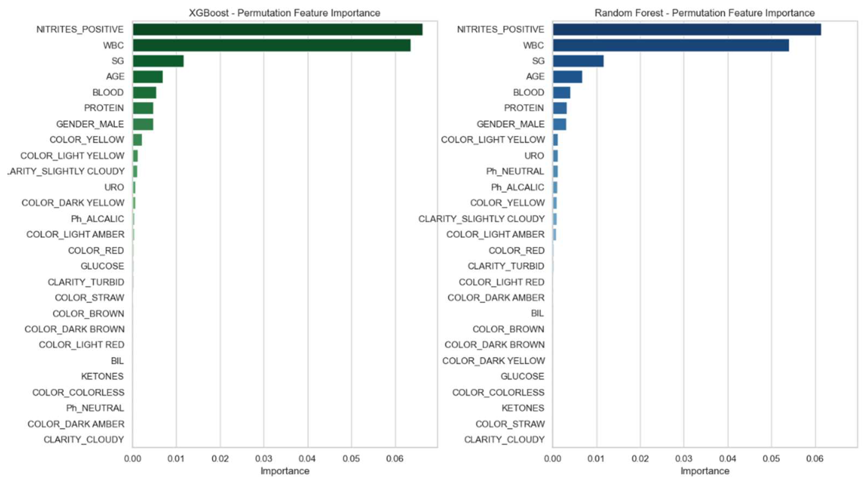Click Random Forest GENDER_MALE bar

click(559, 124)
